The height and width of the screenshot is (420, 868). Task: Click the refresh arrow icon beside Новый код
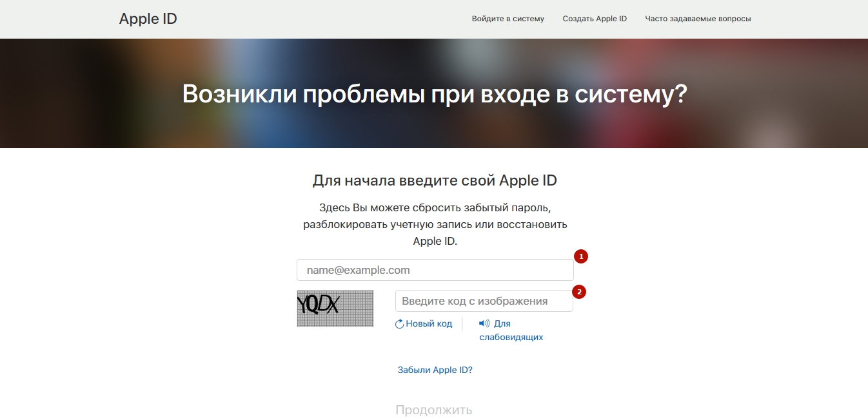pos(399,324)
